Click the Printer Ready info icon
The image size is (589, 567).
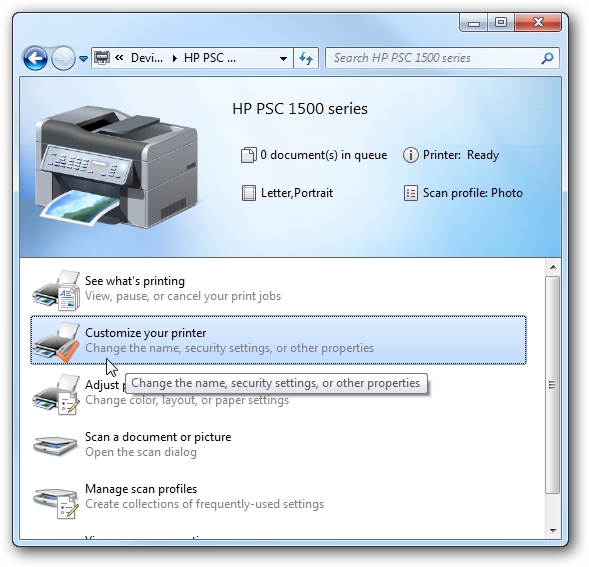click(x=411, y=155)
